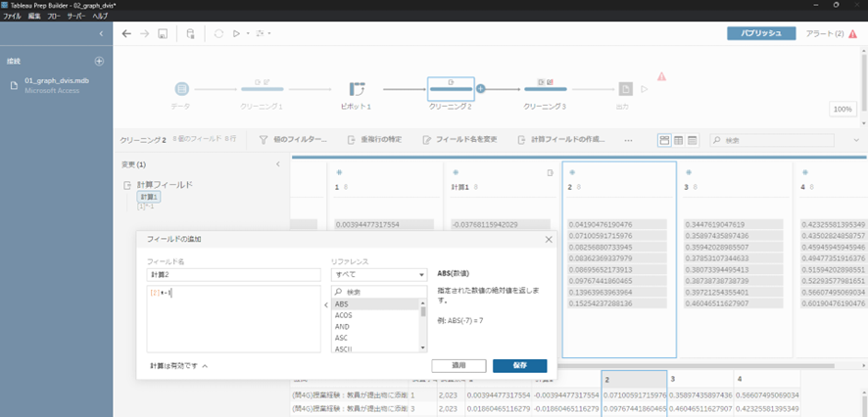Click the 保存 button

pos(520,365)
